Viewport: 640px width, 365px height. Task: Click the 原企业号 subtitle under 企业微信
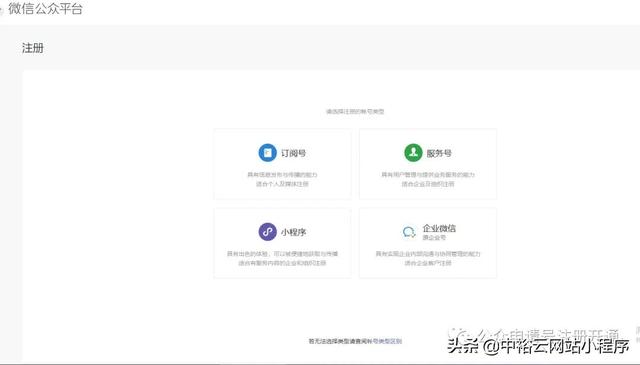[x=434, y=238]
